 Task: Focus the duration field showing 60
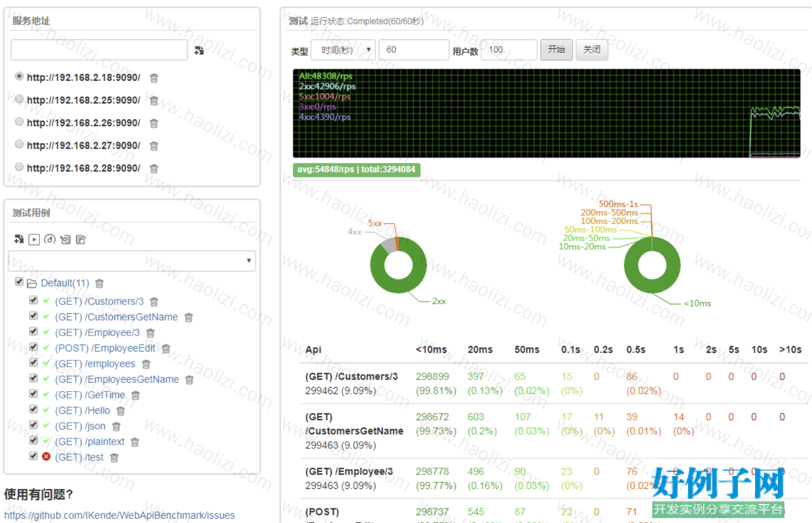pyautogui.click(x=414, y=50)
